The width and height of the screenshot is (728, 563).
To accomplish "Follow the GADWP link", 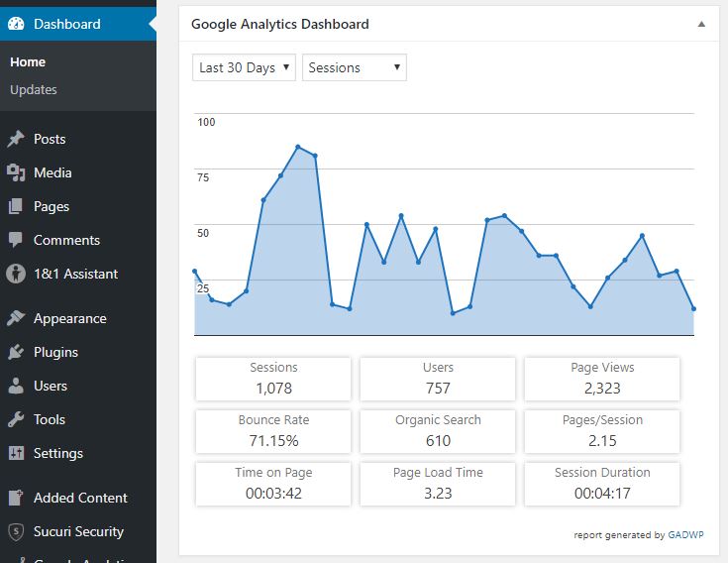I will [685, 534].
